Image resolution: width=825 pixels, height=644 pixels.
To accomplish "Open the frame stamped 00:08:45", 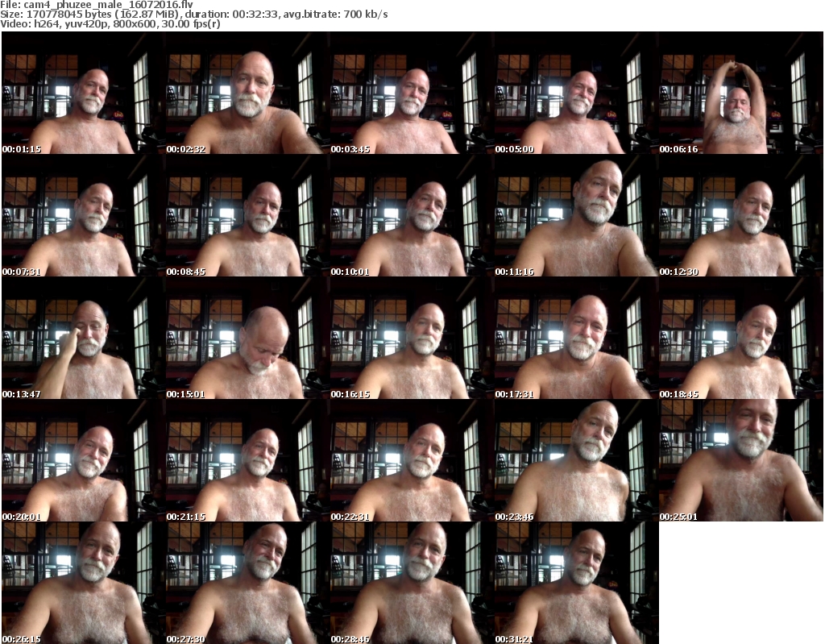I will [x=247, y=215].
